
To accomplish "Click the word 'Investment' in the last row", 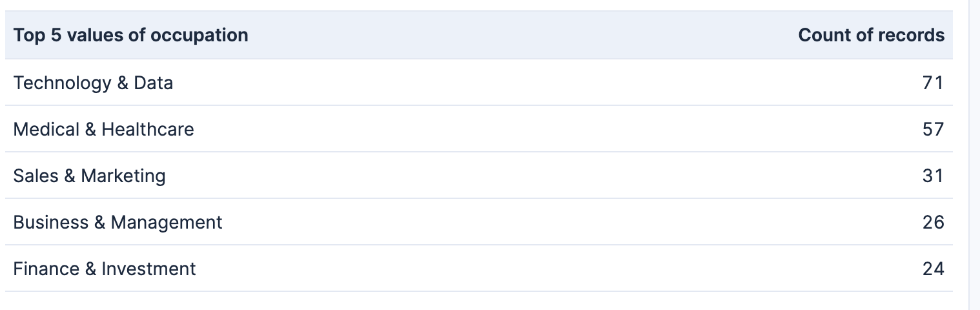I will [x=149, y=269].
